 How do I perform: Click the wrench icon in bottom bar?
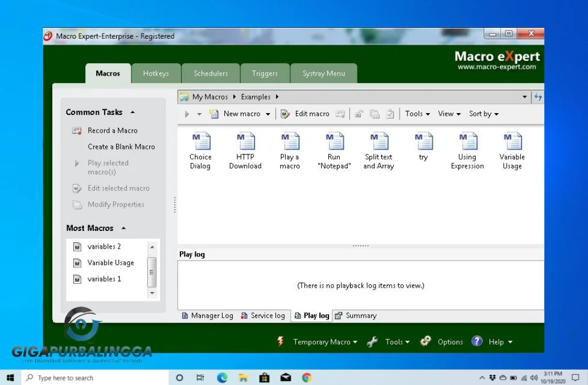(372, 342)
